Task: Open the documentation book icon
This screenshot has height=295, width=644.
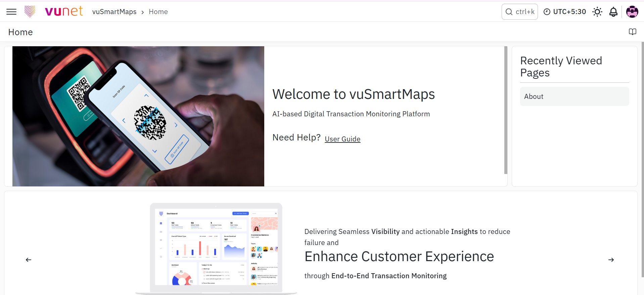Action: click(x=632, y=32)
